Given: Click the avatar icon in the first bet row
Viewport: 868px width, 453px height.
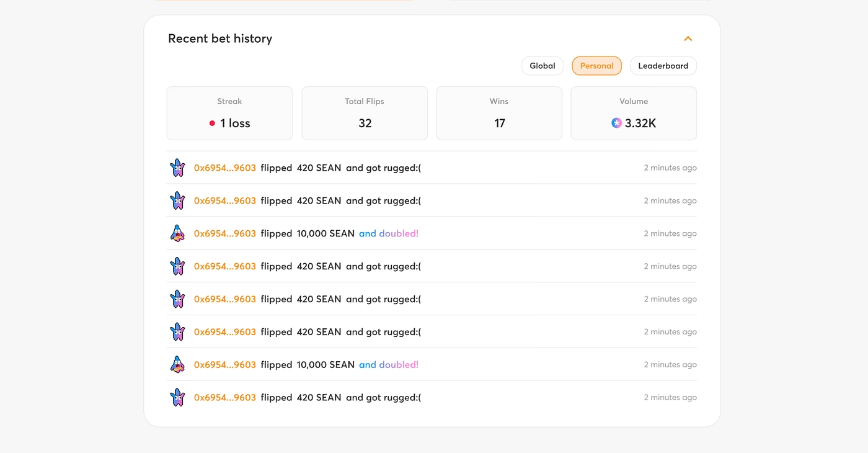Looking at the screenshot, I should pos(178,168).
